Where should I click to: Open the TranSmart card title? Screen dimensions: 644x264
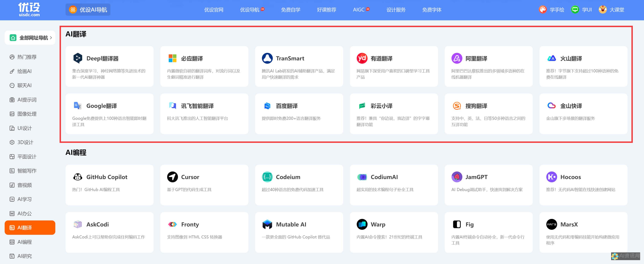pos(290,58)
